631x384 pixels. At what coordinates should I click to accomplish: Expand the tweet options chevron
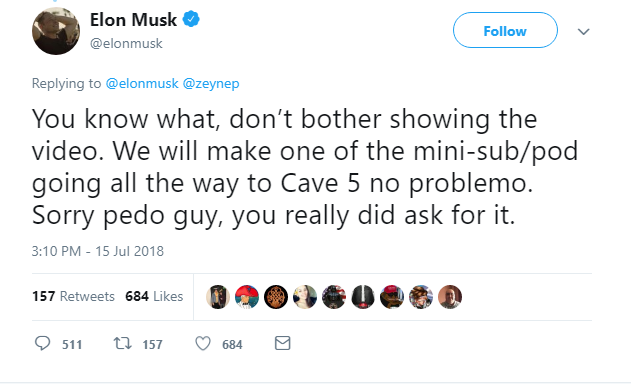584,31
